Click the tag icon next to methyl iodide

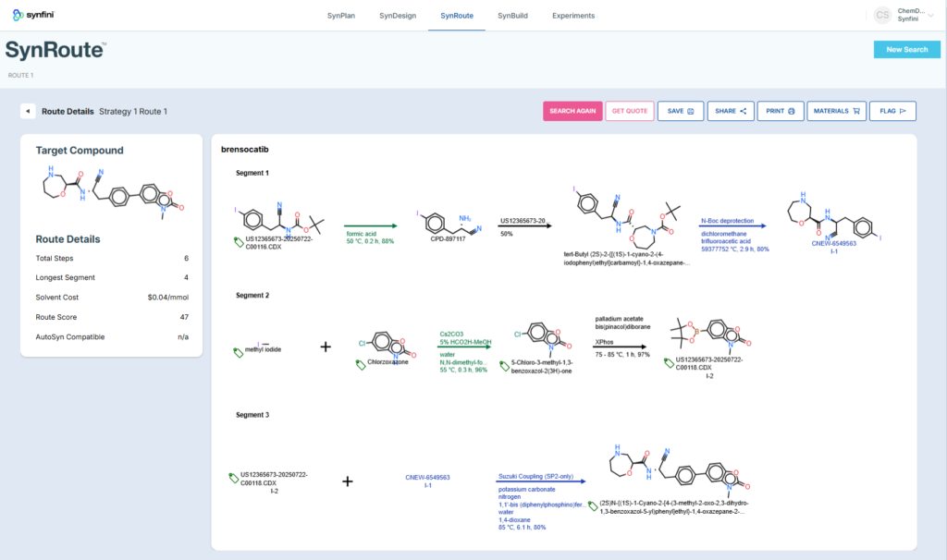point(239,352)
